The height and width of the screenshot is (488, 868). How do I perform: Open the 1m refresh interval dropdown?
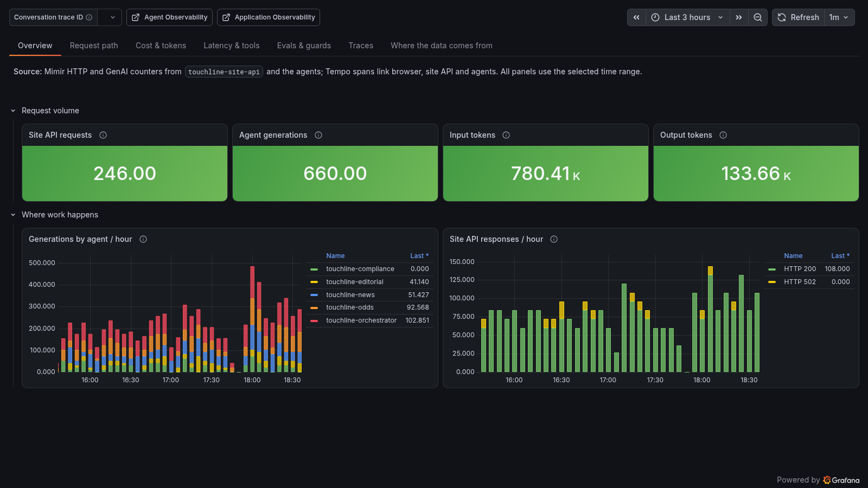[839, 17]
